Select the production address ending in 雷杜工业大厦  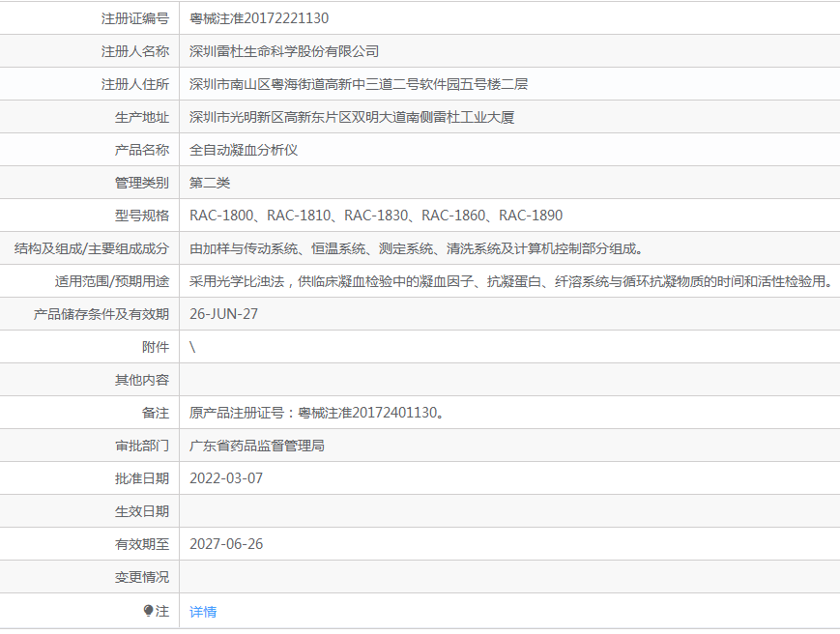click(352, 117)
